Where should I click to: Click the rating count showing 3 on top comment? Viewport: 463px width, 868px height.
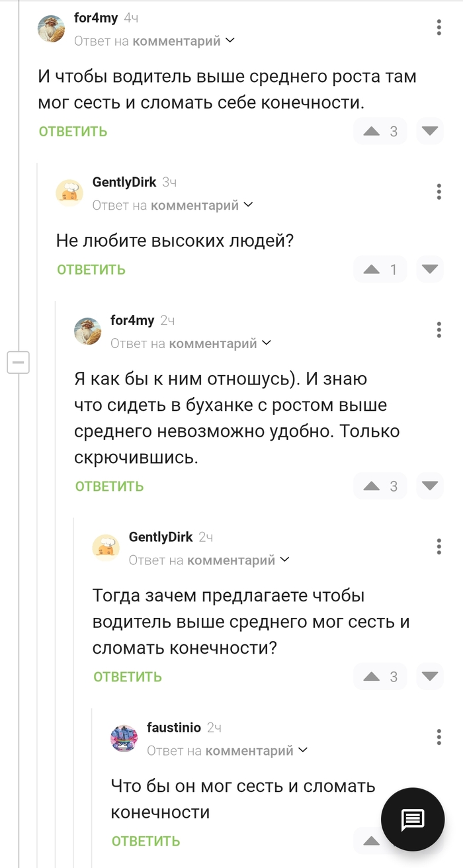tap(393, 131)
